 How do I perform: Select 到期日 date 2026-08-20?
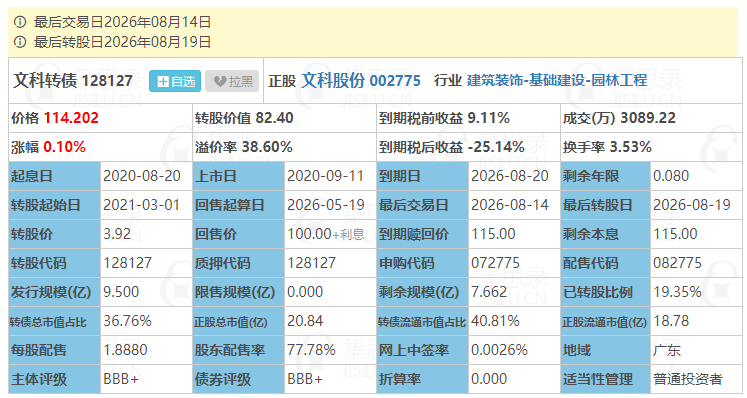pyautogui.click(x=510, y=176)
